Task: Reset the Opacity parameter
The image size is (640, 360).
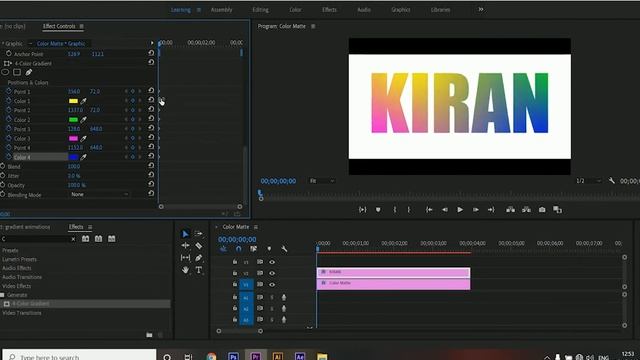Action: (x=151, y=184)
